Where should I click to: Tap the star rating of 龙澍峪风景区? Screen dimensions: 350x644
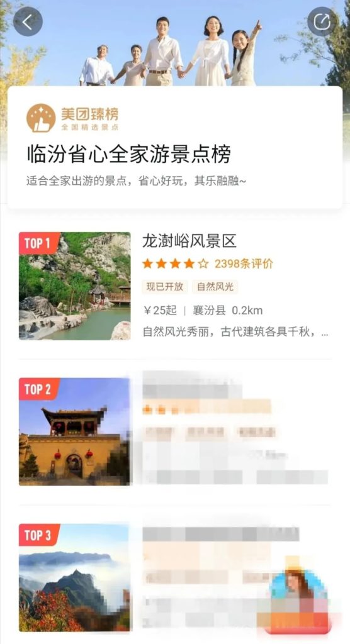[x=176, y=264]
